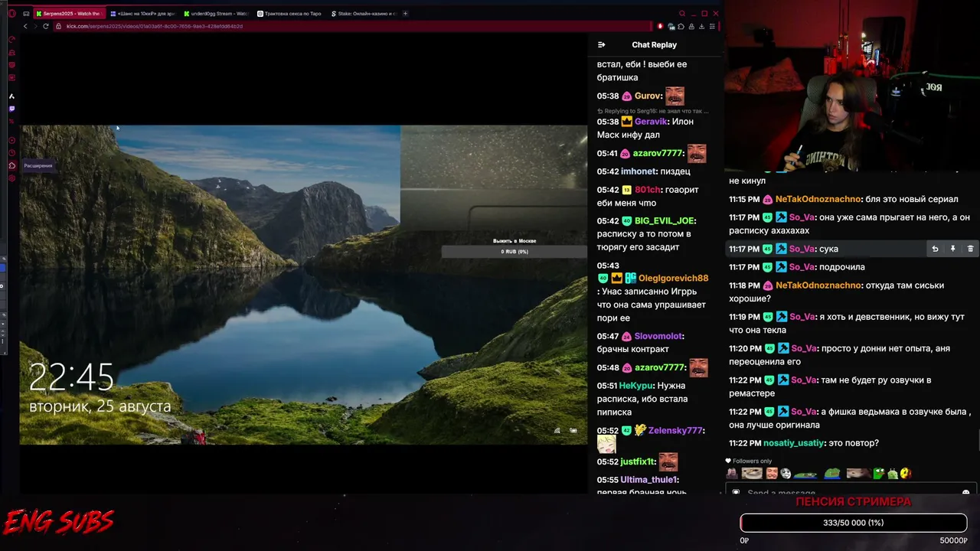Screen dimensions: 980x551
Task: Open the browser downloads icon
Action: click(701, 26)
